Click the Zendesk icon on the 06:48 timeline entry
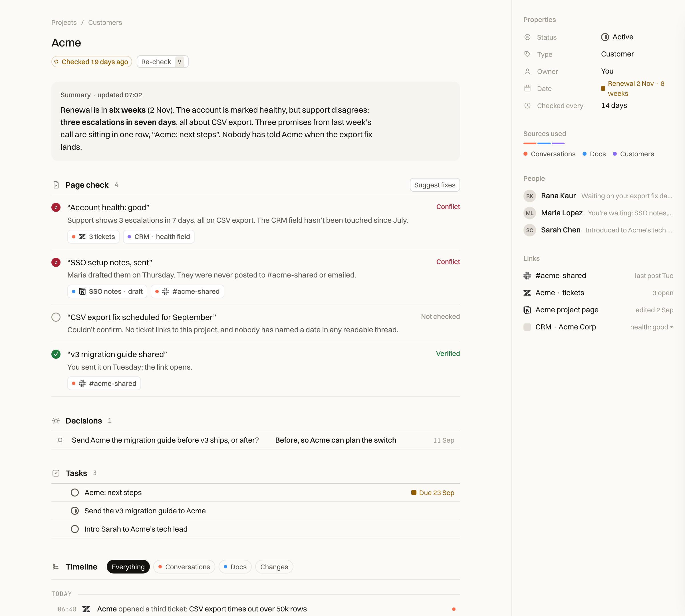This screenshot has height=616, width=685. coord(86,609)
